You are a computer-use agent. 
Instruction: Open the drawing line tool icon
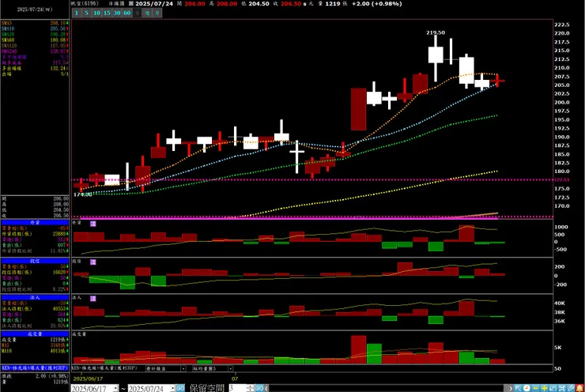tap(572, 388)
